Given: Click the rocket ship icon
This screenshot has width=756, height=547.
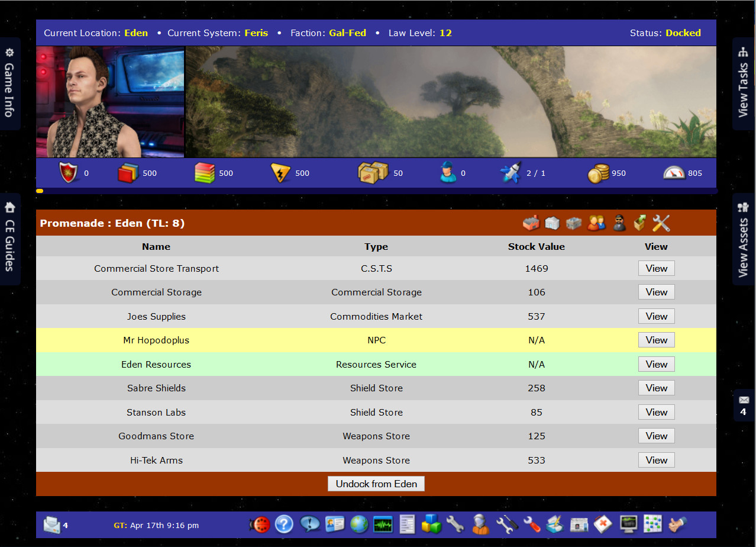Looking at the screenshot, I should 510,173.
